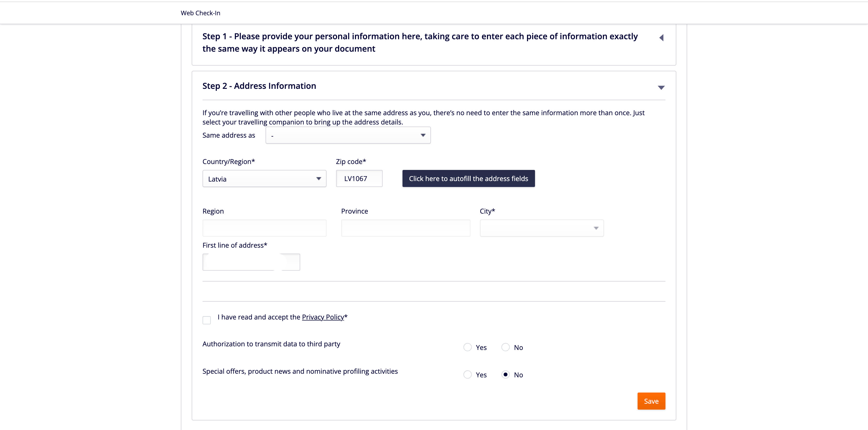Viewport: 868px width, 430px height.
Task: Focus the Region text field
Action: click(x=264, y=228)
